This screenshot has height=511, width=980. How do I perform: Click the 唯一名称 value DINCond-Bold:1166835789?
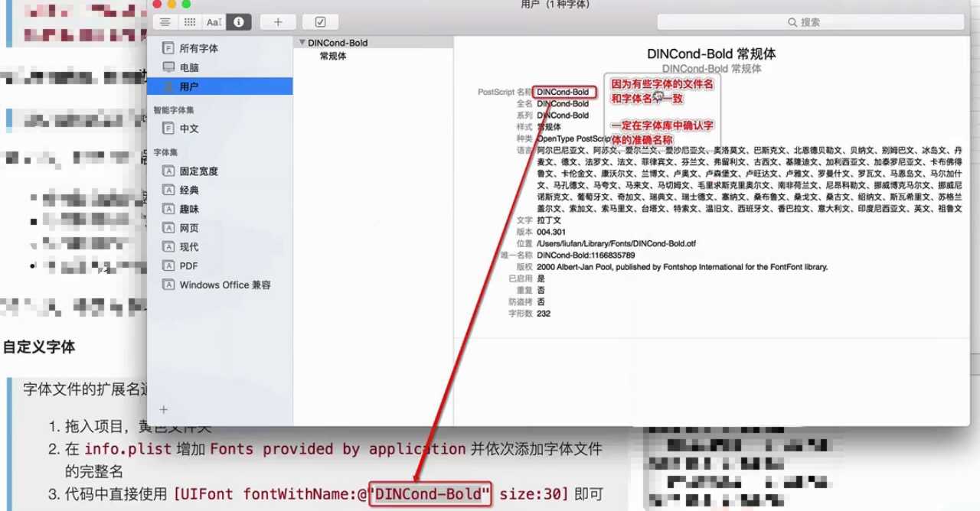(x=586, y=255)
